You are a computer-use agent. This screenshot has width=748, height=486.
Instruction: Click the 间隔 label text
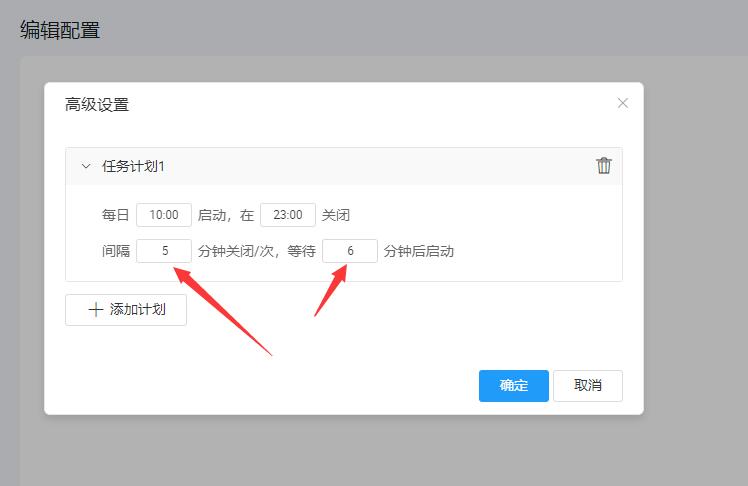tap(115, 251)
